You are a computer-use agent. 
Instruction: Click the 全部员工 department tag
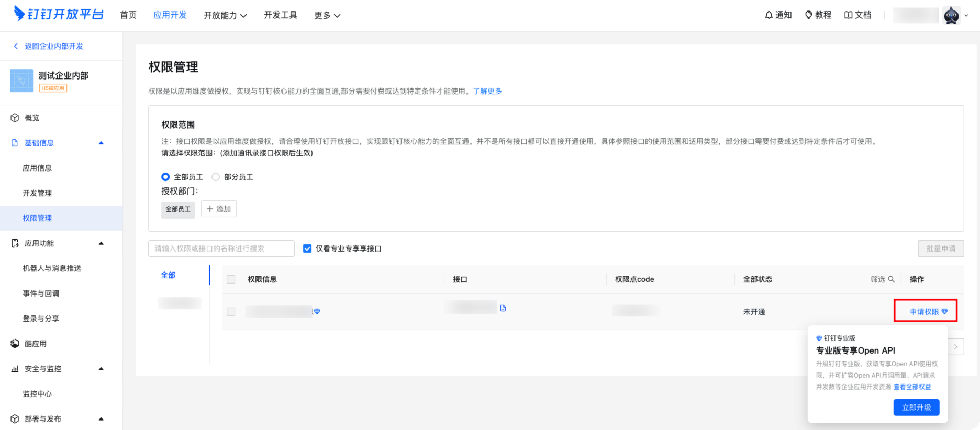pyautogui.click(x=178, y=209)
